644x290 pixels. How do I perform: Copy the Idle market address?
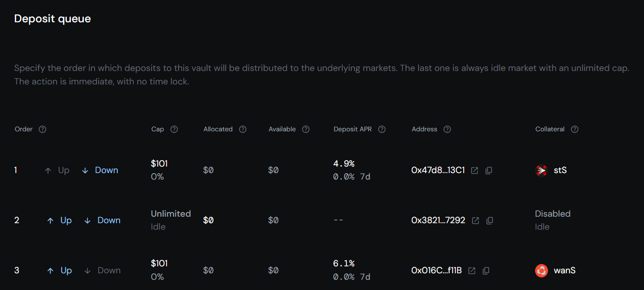490,220
